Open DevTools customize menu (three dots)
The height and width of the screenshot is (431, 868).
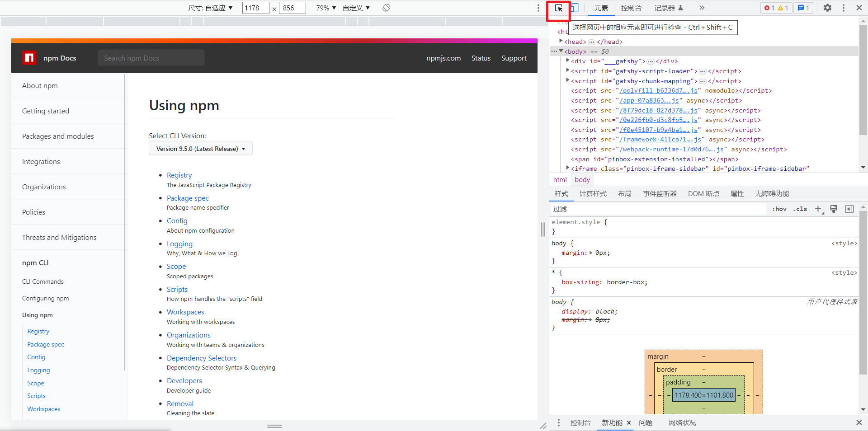(844, 8)
